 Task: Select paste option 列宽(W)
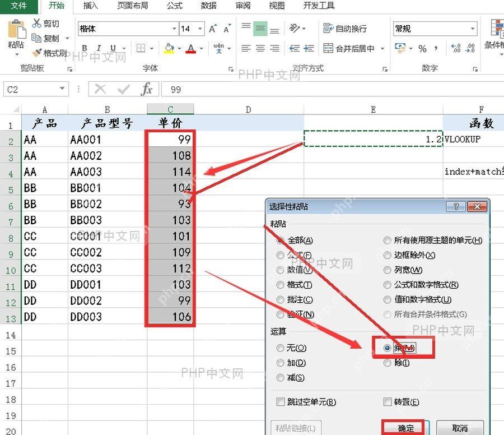click(x=403, y=270)
